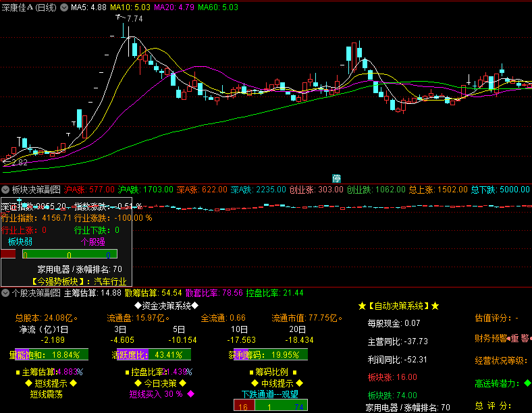This screenshot has width=532, height=413.
Task: Click the 20-day net flow value -18.434
Action: tap(299, 340)
